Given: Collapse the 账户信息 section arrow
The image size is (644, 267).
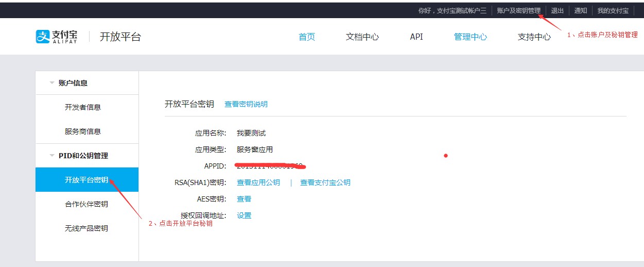Looking at the screenshot, I should tap(51, 82).
